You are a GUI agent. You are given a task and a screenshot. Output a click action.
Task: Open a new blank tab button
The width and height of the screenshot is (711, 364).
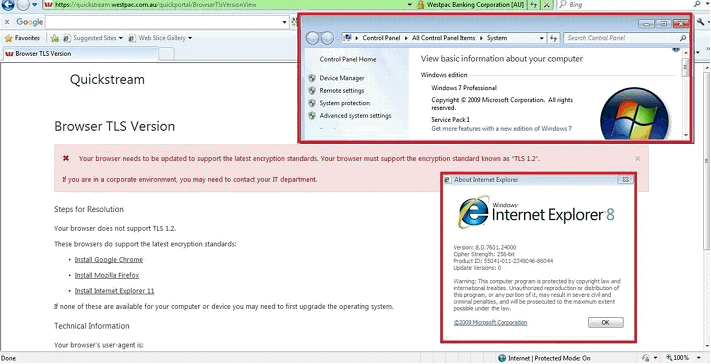tap(166, 54)
